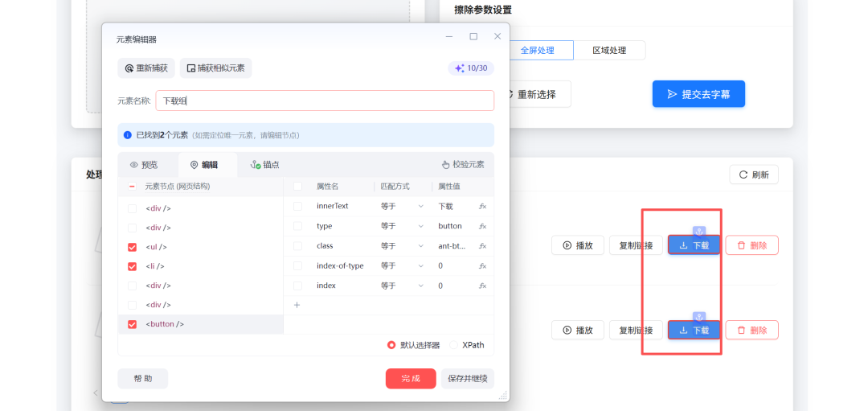Open the 匹配方式 dropdown for the index-of-type row

pyautogui.click(x=402, y=266)
